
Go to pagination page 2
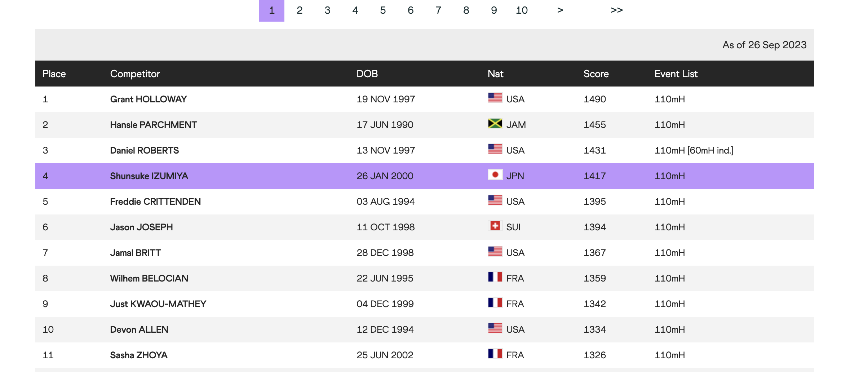pos(300,10)
